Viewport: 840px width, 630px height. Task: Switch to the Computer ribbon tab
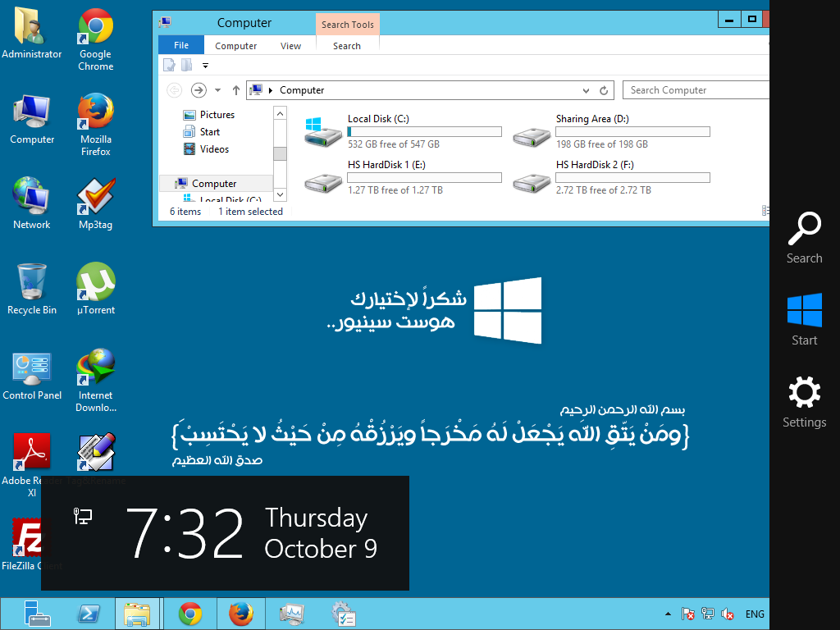tap(235, 46)
